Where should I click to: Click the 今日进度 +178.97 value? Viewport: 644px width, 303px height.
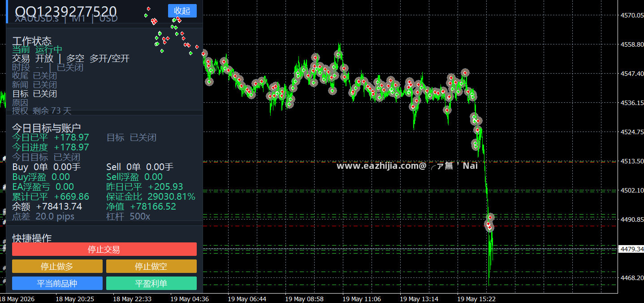pyautogui.click(x=51, y=147)
